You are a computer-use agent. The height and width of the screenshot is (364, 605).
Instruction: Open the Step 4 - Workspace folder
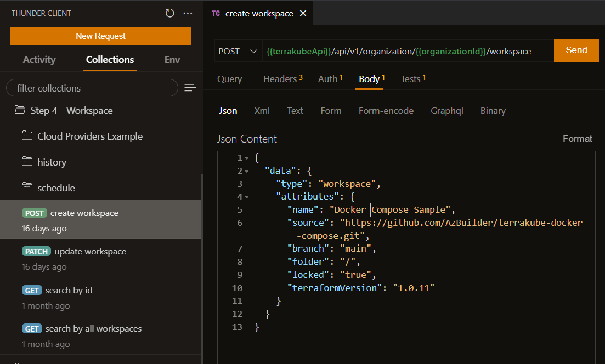pyautogui.click(x=71, y=111)
